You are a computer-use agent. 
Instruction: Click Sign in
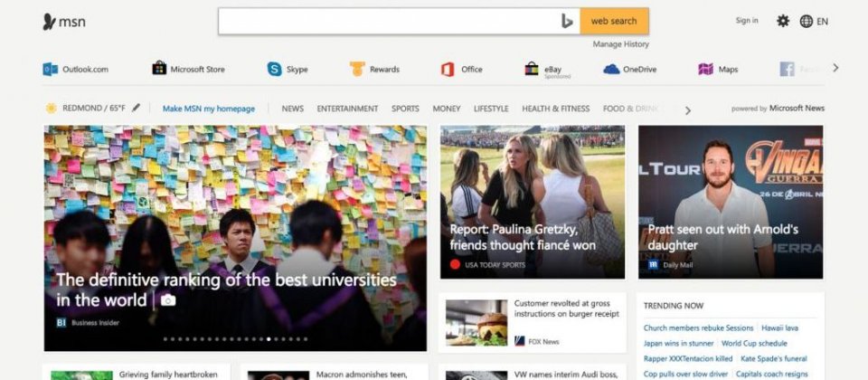coord(747,21)
